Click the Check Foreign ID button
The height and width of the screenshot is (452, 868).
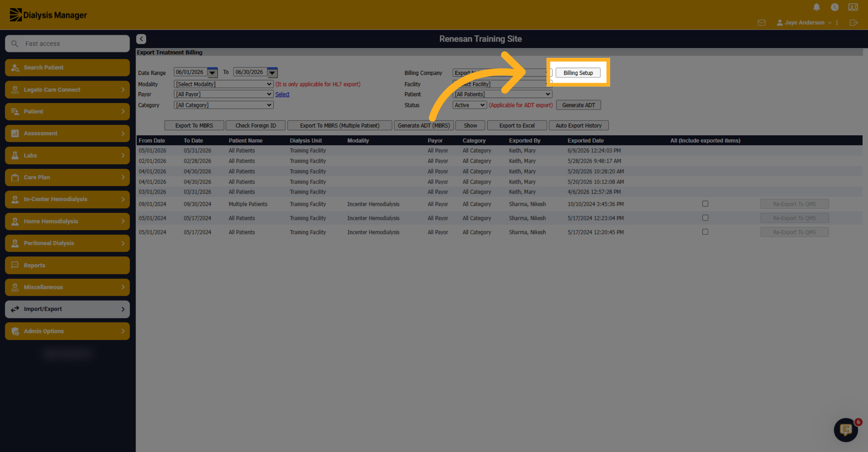coord(256,125)
